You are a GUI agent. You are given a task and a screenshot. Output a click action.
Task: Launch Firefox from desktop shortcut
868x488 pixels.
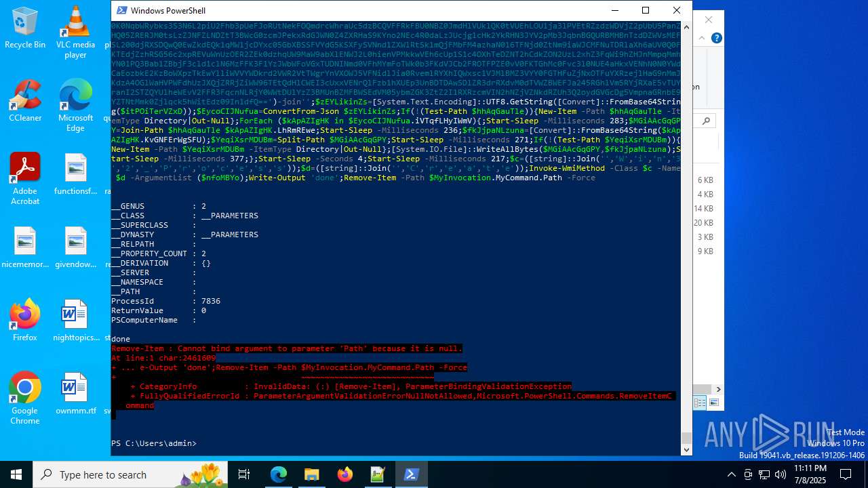coord(25,320)
